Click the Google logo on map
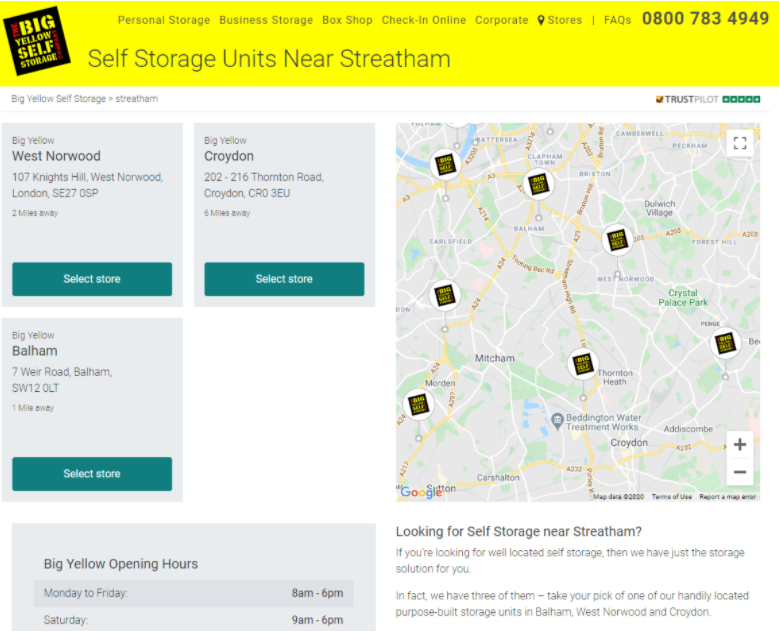779x633 pixels. (x=421, y=492)
